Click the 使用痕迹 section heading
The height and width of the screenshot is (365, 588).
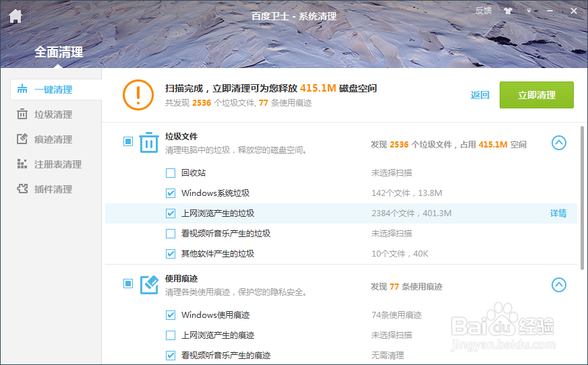coord(181,279)
